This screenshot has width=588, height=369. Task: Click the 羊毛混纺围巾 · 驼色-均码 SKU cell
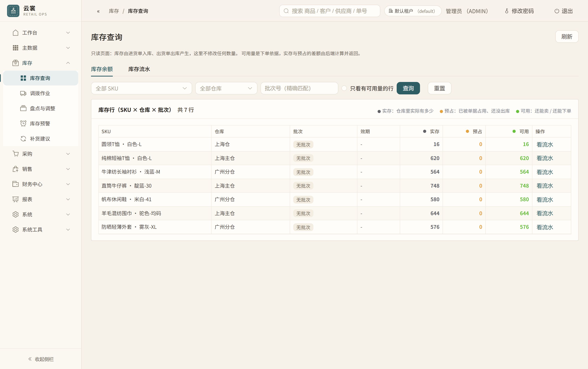155,213
